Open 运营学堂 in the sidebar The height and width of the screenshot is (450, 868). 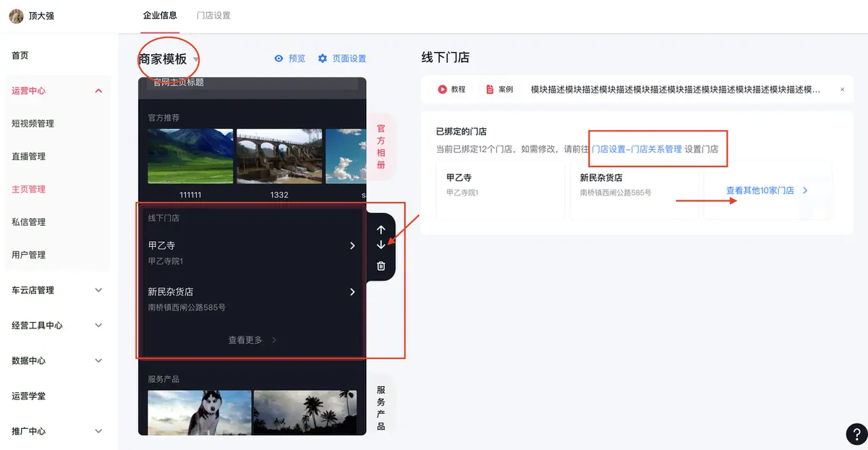(x=29, y=396)
